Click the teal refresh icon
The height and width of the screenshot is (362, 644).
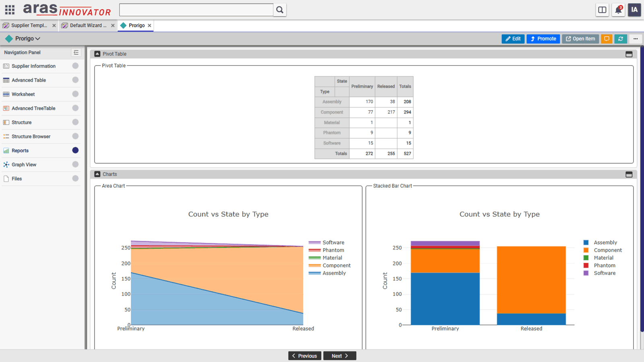point(621,39)
